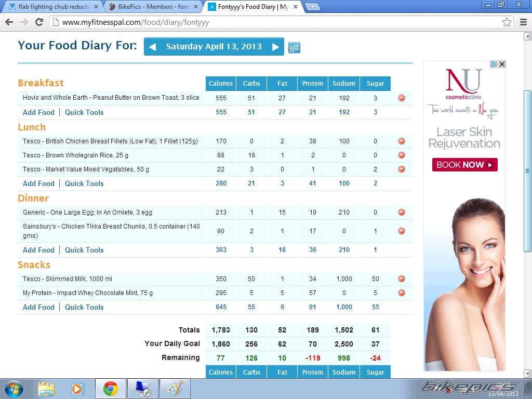
Task: Remove Peanut Butter on Brown Toast entry
Action: pyautogui.click(x=402, y=98)
